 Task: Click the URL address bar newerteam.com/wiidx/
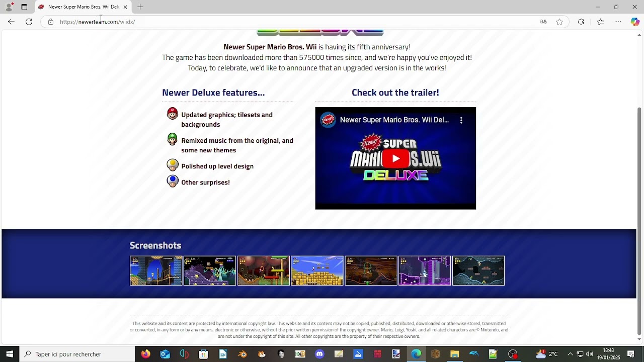[97, 22]
